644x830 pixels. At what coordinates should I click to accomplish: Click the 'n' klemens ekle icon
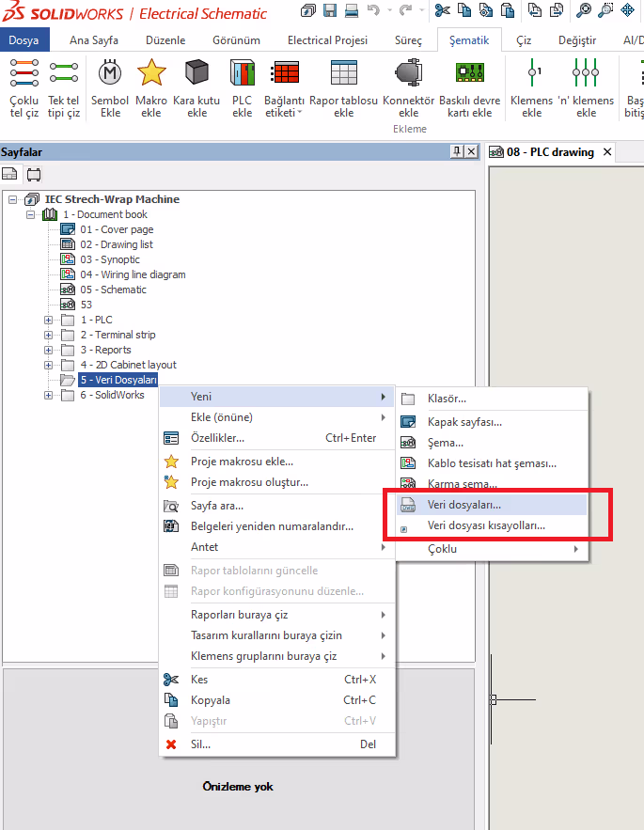[586, 72]
